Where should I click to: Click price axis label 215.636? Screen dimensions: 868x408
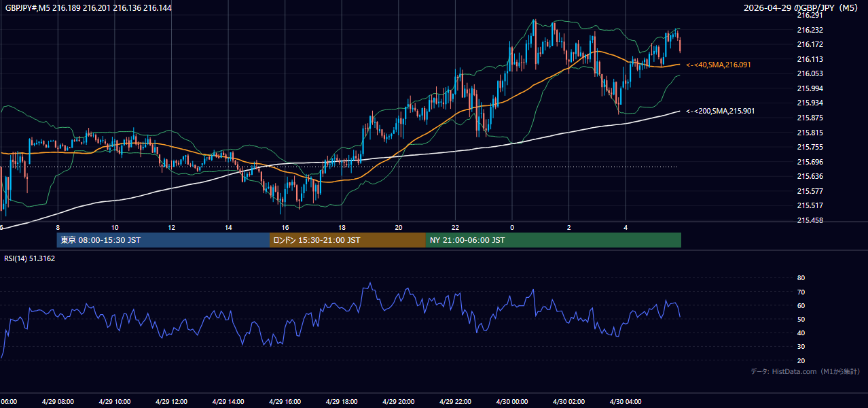pyautogui.click(x=810, y=176)
